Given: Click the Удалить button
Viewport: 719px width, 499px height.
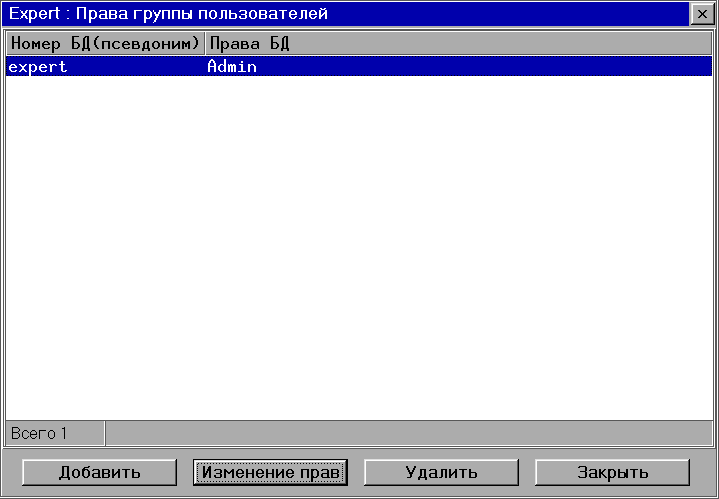Looking at the screenshot, I should [442, 472].
